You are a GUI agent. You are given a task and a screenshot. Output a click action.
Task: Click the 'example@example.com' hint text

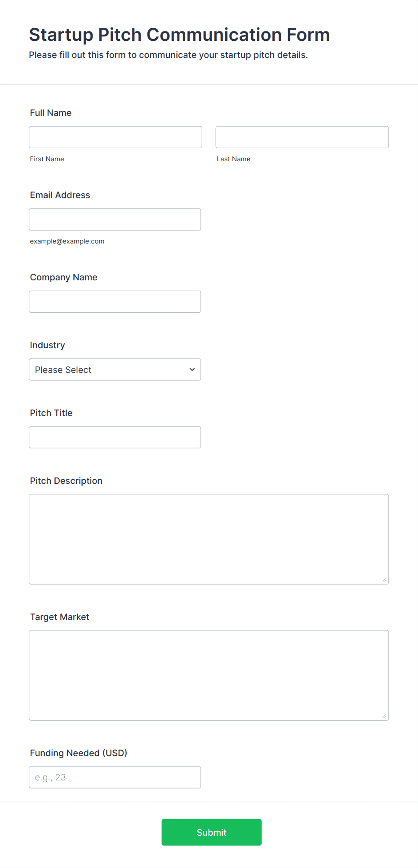[67, 241]
